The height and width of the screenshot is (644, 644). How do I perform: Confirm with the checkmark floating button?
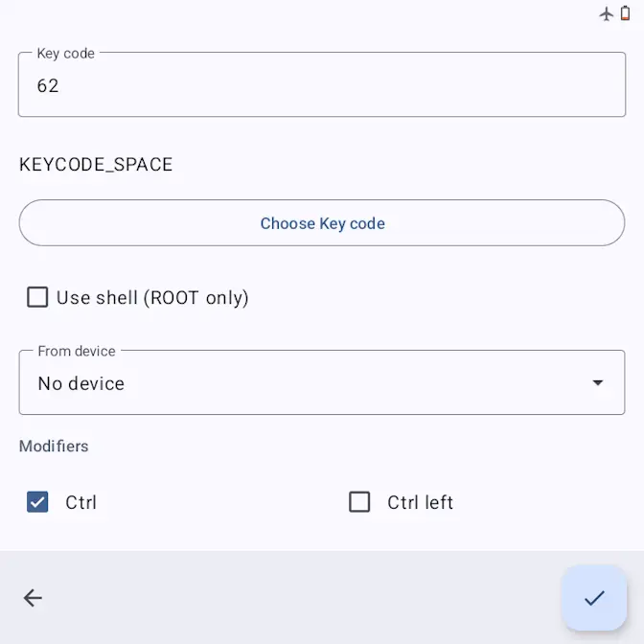point(594,598)
